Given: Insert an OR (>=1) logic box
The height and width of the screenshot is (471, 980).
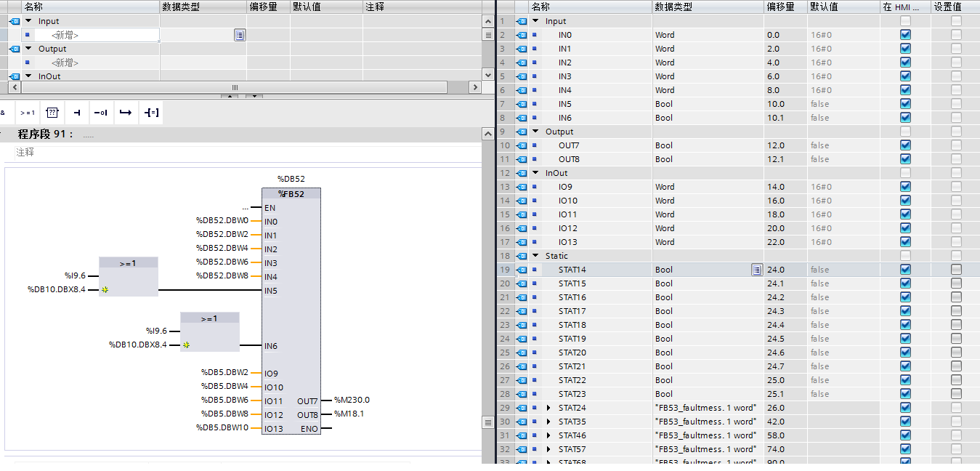Looking at the screenshot, I should pyautogui.click(x=28, y=113).
